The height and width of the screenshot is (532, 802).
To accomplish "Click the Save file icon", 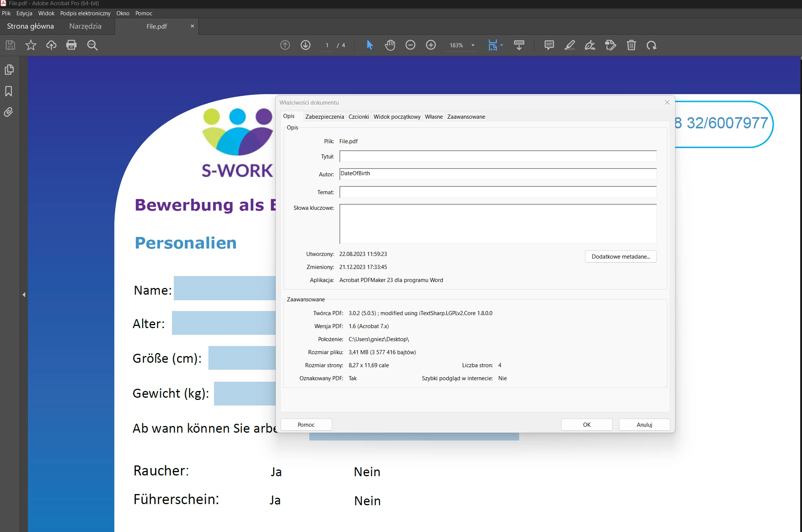I will (10, 45).
